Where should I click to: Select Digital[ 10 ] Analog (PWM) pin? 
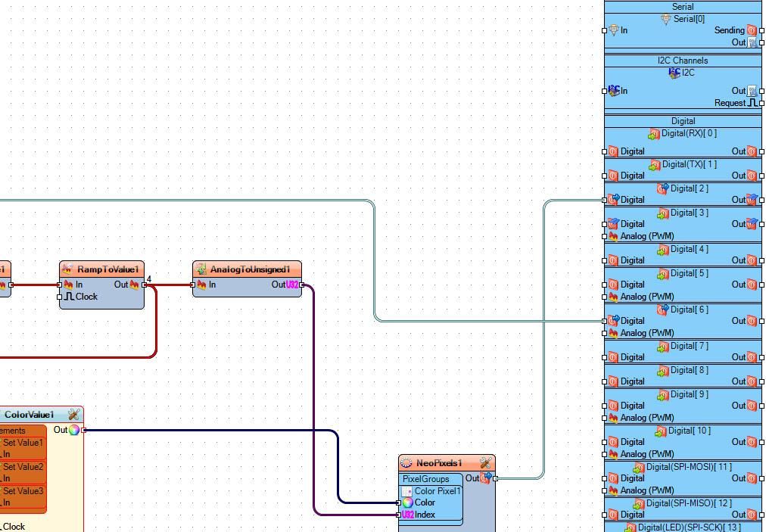(x=604, y=454)
